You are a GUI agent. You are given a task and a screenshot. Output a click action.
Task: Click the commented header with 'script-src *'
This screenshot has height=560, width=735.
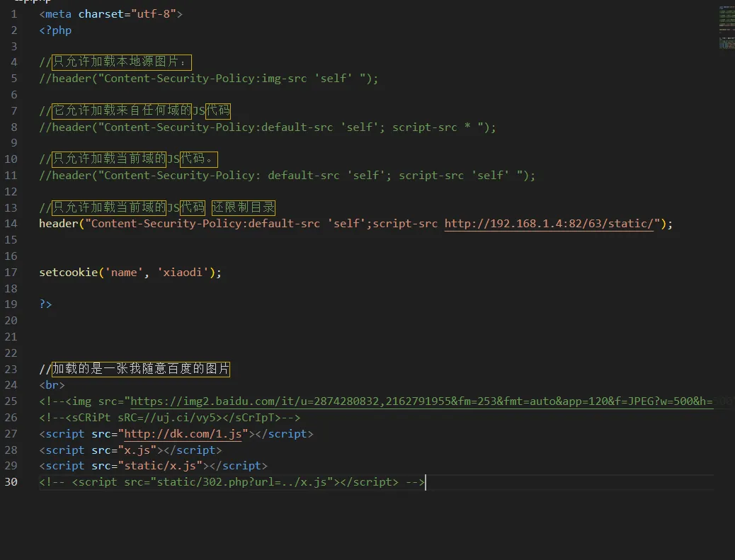268,127
